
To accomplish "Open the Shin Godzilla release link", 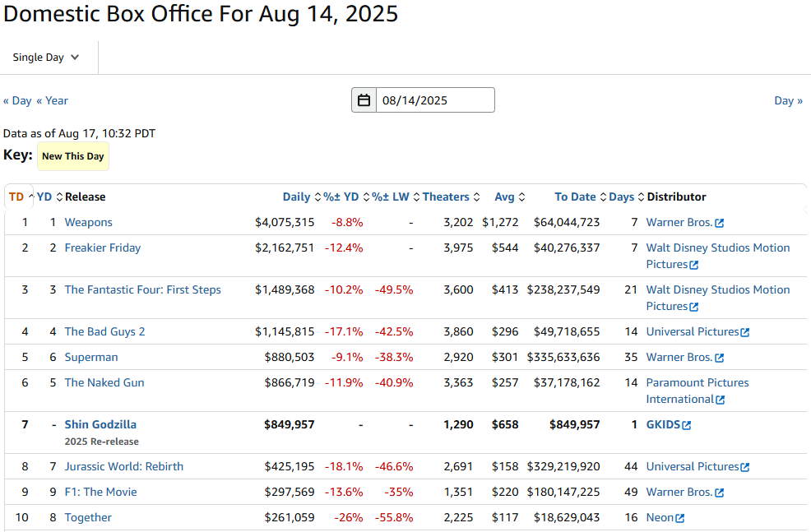I will [100, 424].
